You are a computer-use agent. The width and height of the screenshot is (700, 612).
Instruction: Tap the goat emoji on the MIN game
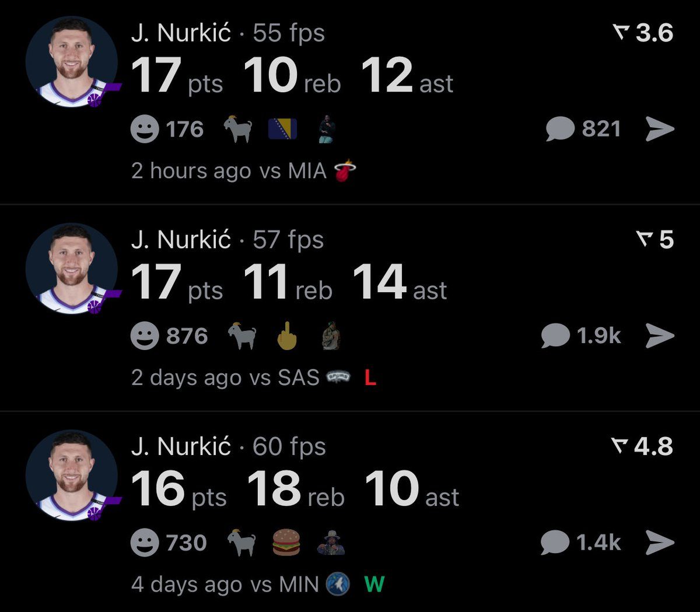tap(242, 543)
